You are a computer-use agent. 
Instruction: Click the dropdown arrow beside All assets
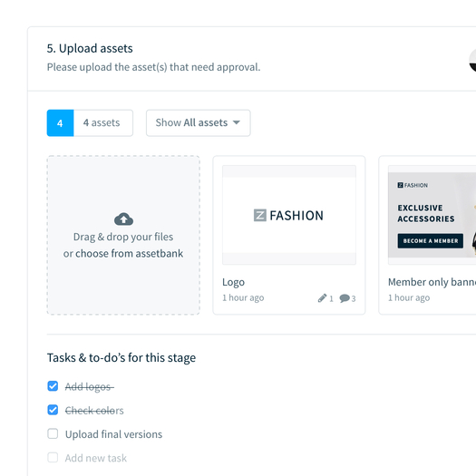[x=237, y=122]
